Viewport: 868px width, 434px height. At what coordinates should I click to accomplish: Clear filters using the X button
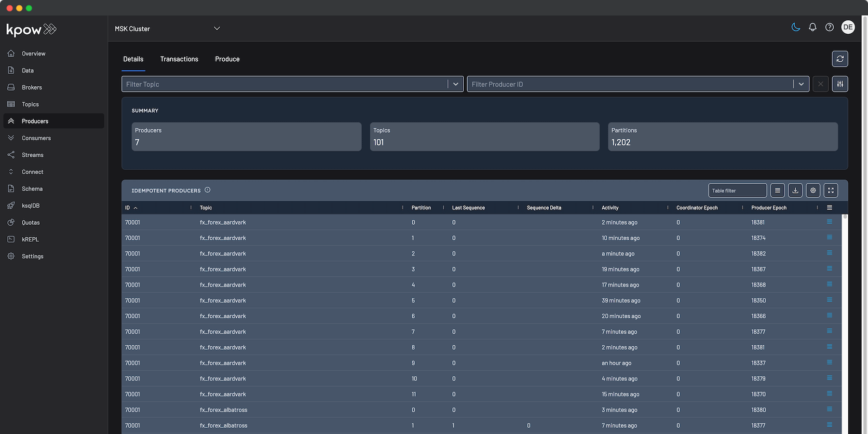pyautogui.click(x=820, y=83)
